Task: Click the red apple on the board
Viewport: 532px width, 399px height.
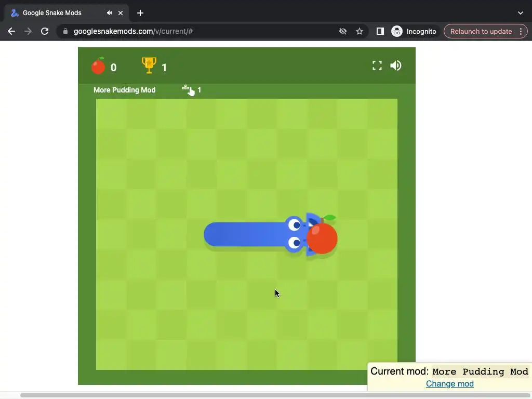Action: [322, 236]
